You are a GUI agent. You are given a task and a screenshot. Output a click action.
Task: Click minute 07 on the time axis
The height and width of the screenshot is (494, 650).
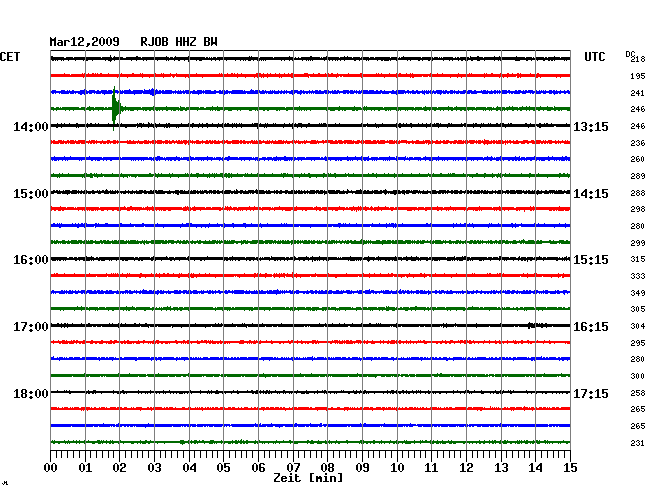(293, 467)
